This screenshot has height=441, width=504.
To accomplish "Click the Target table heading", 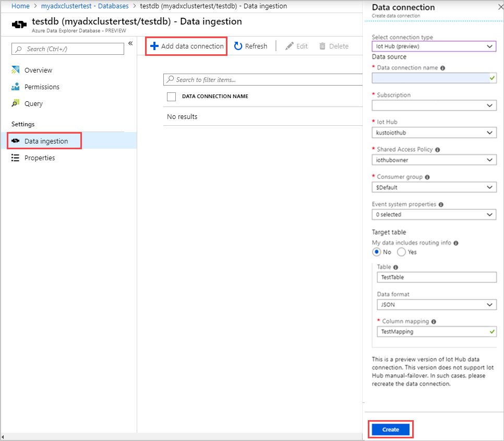I will [389, 232].
